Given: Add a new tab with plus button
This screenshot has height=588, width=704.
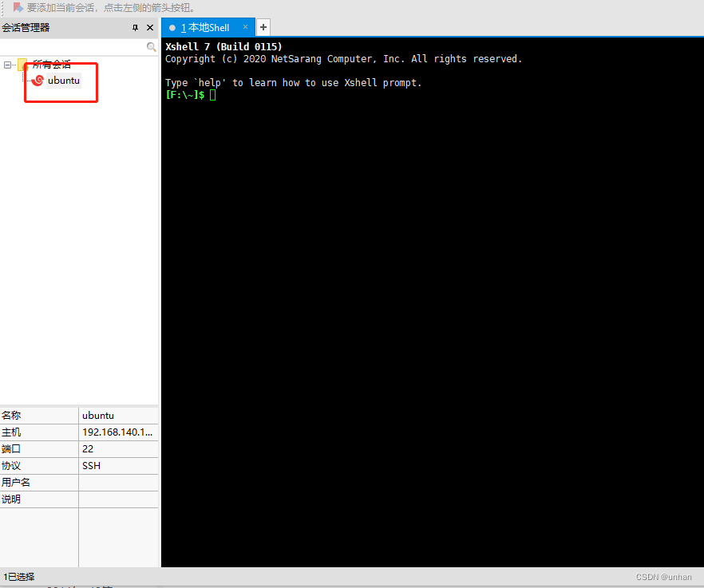Looking at the screenshot, I should 263,27.
